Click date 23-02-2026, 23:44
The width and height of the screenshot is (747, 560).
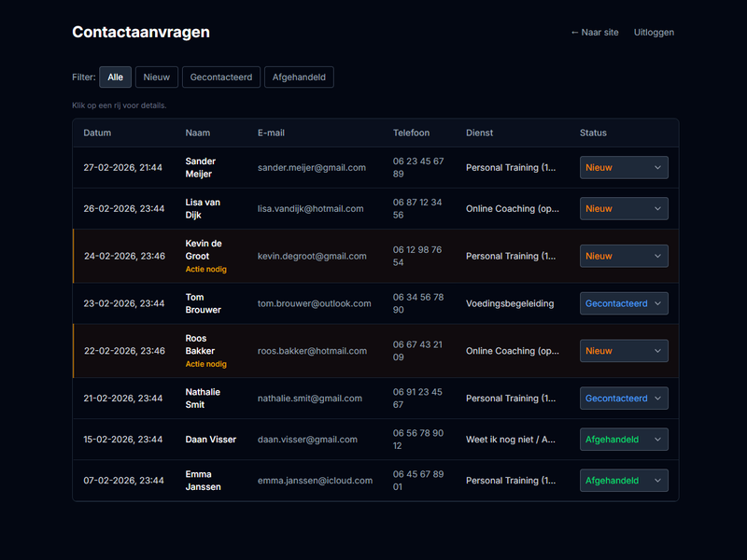124,303
